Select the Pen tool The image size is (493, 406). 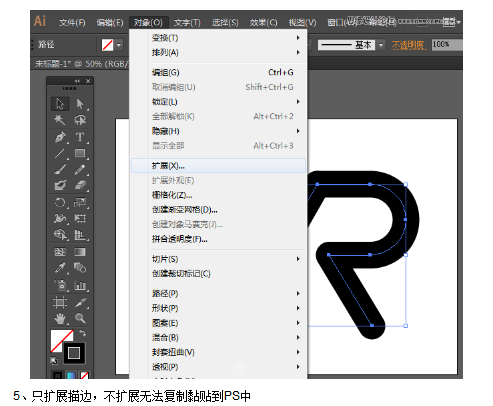point(60,137)
